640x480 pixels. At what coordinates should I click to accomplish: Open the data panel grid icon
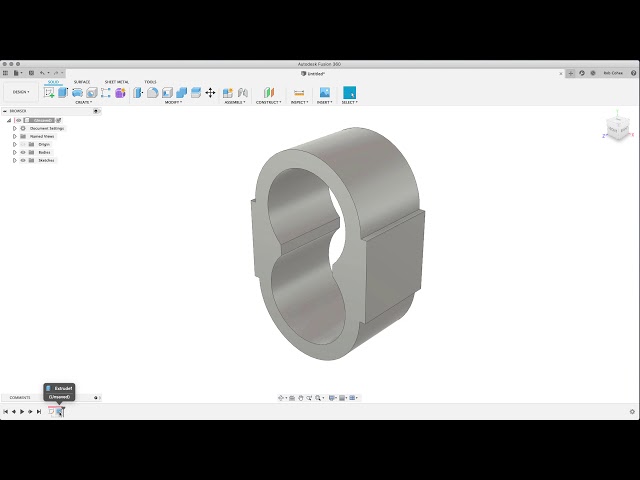coord(5,73)
